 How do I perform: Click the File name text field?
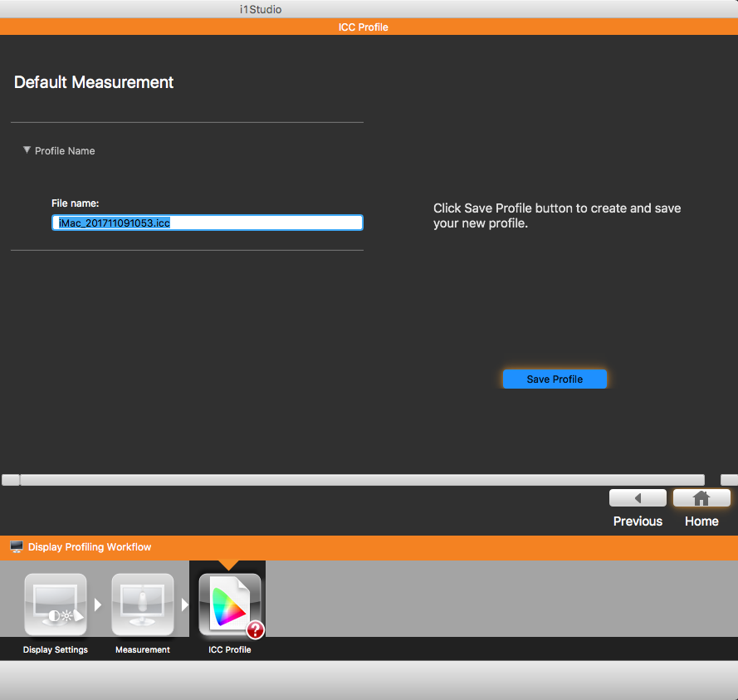click(x=208, y=223)
